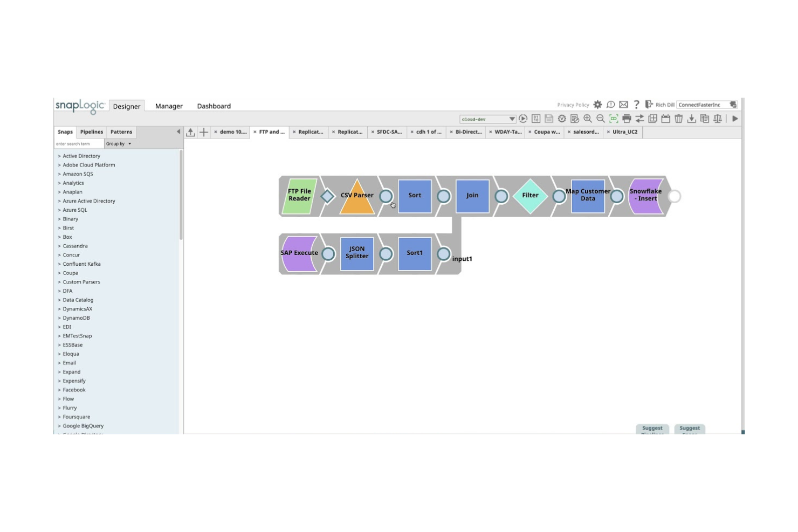Image resolution: width=798 pixels, height=532 pixels.
Task: Zoom in on the canvas
Action: click(588, 119)
